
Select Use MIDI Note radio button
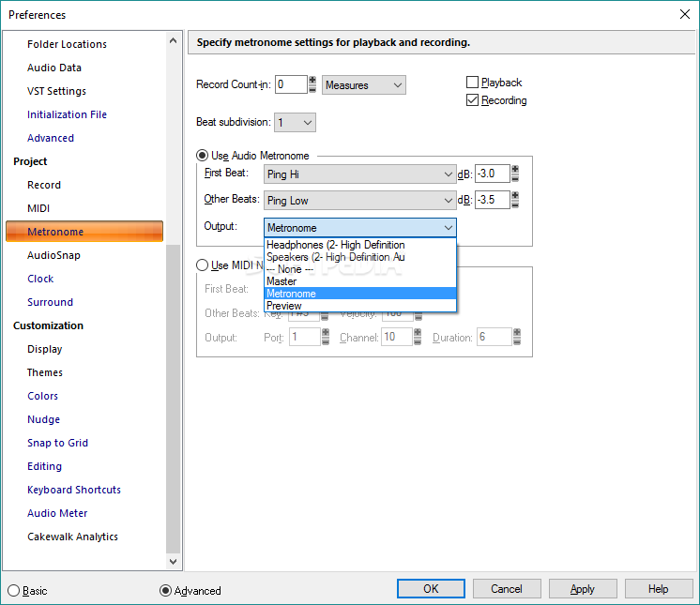(203, 265)
